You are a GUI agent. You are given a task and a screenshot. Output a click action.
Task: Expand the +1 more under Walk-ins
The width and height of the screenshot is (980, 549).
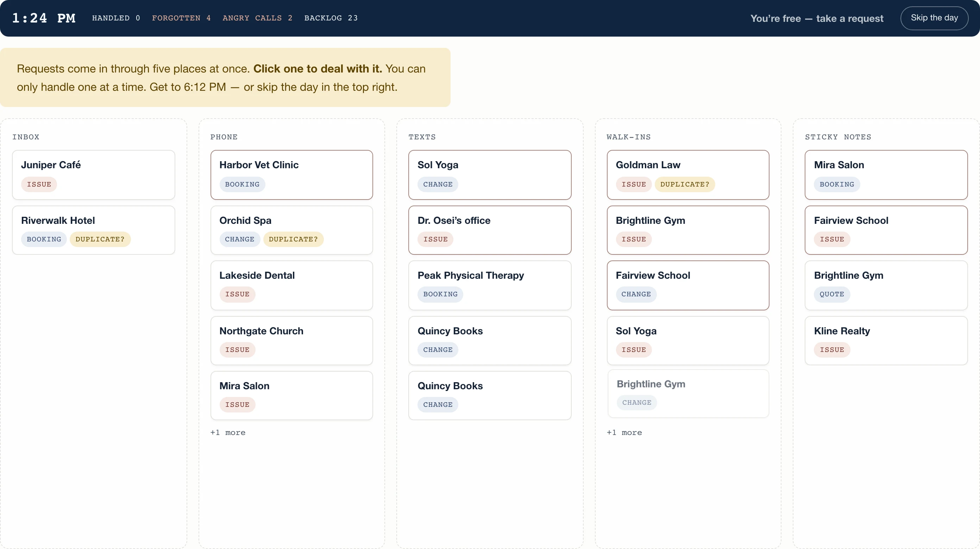click(624, 433)
